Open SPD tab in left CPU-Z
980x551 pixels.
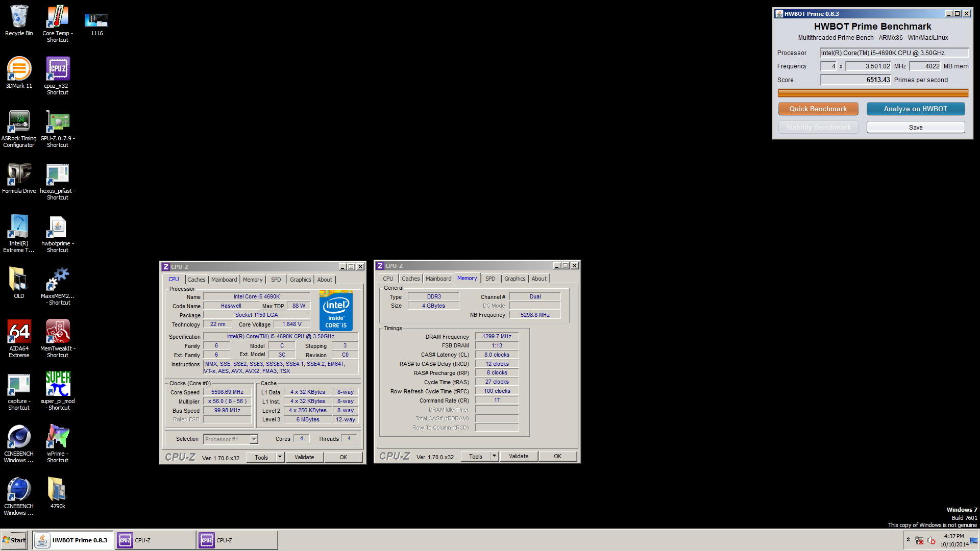[276, 280]
